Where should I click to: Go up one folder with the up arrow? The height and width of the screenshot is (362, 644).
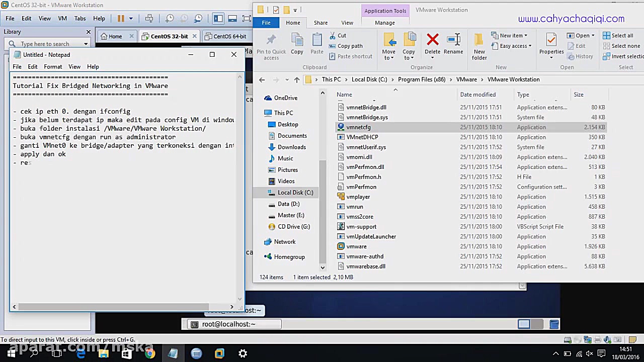297,79
